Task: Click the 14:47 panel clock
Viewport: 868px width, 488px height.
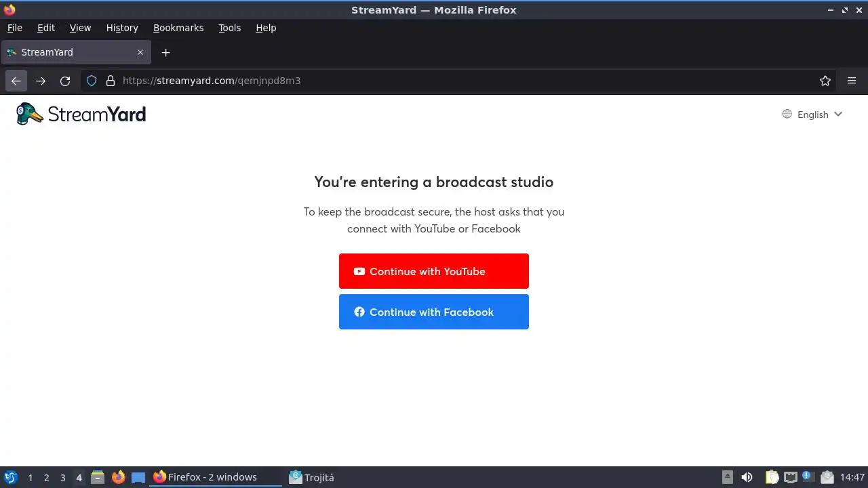Action: pyautogui.click(x=852, y=477)
